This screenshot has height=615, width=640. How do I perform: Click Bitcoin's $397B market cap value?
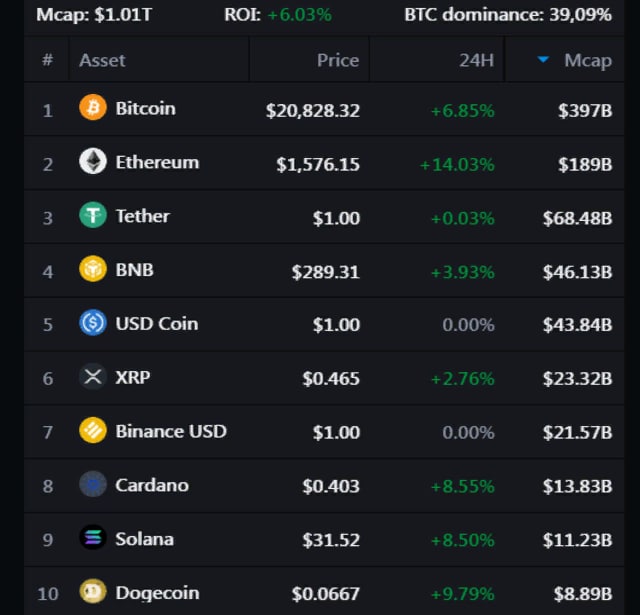[585, 111]
